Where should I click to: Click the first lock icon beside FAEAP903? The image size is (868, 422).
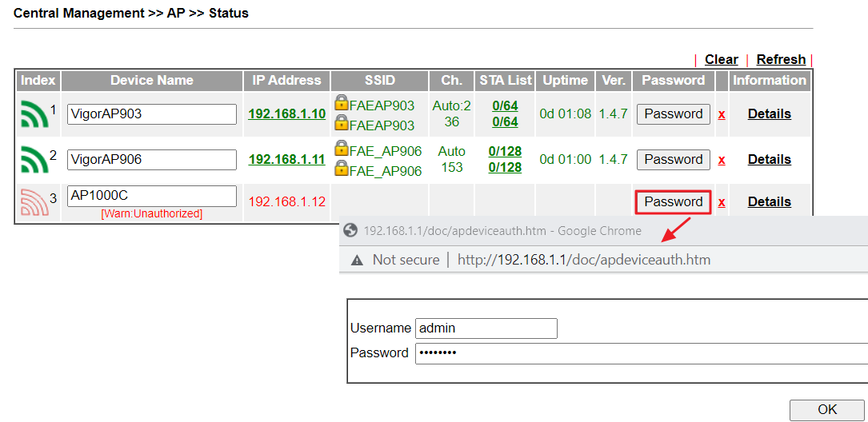click(x=342, y=103)
